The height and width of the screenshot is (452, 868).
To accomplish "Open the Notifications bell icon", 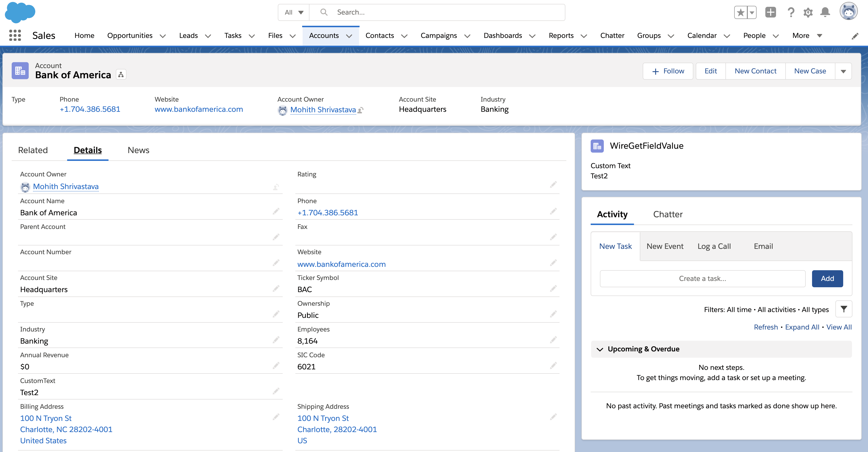I will (x=825, y=12).
